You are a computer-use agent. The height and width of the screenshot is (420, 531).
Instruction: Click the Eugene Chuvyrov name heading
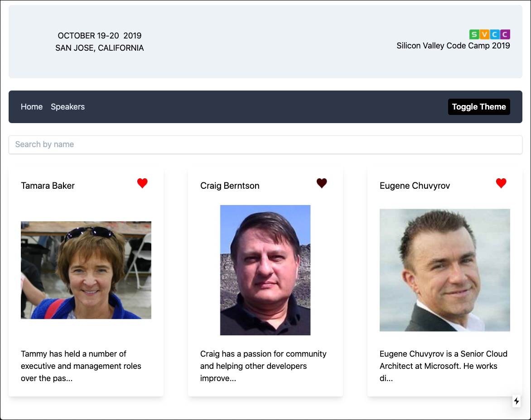(x=415, y=186)
